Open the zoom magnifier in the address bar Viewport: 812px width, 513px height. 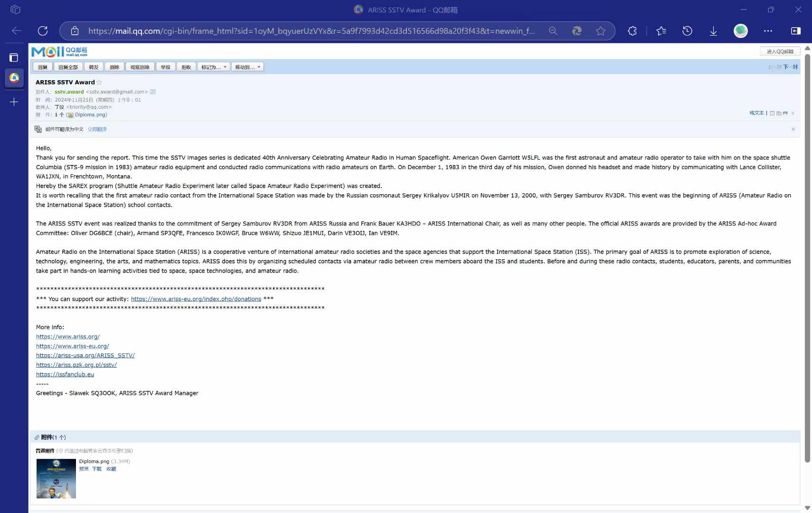coord(553,31)
